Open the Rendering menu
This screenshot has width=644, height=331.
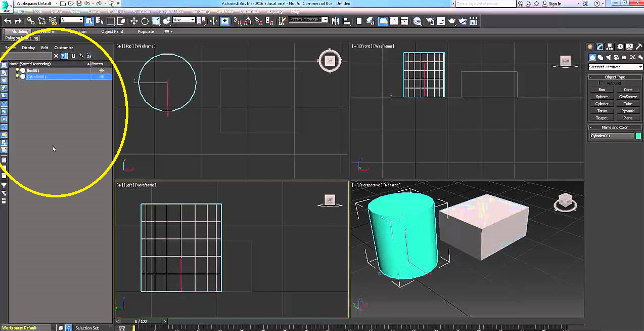[200, 11]
